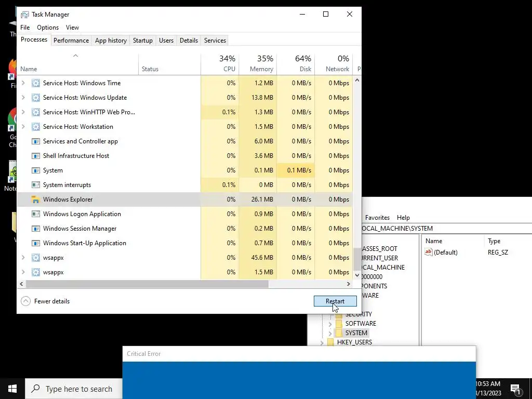
Task: Open the File menu in Task Manager
Action: [25, 28]
